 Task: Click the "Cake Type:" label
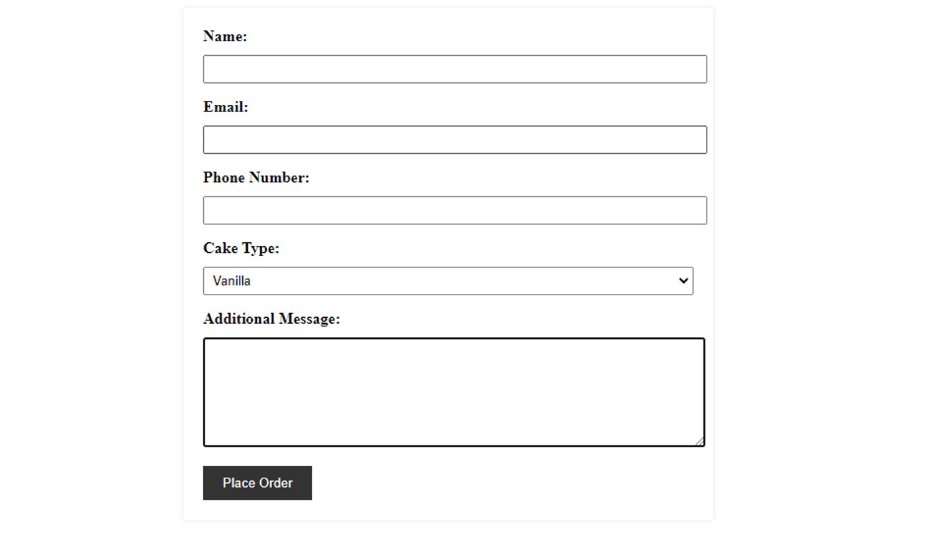coord(241,248)
